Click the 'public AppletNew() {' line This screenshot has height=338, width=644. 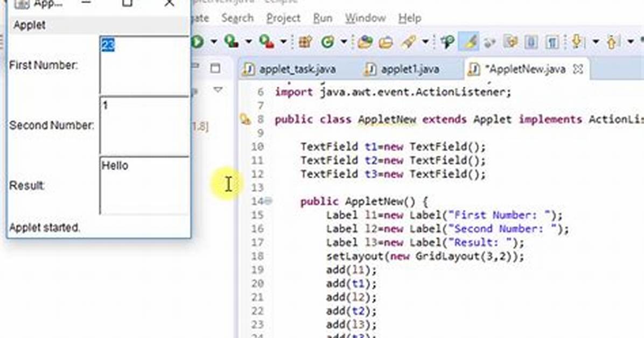(x=364, y=202)
